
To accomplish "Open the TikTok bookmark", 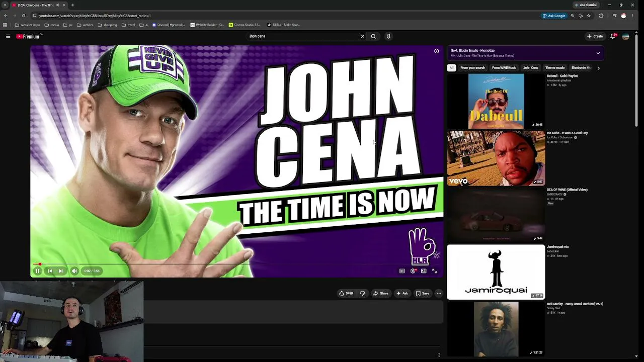I will tap(284, 25).
